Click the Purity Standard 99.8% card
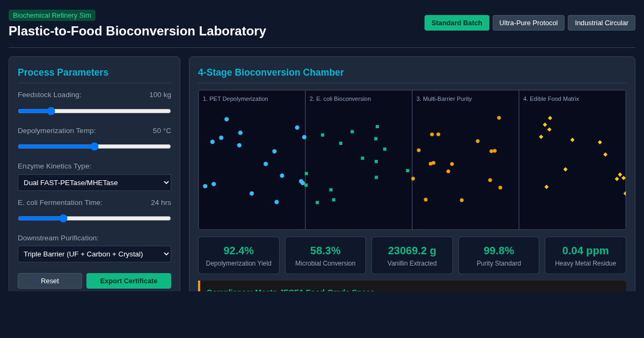 click(499, 255)
